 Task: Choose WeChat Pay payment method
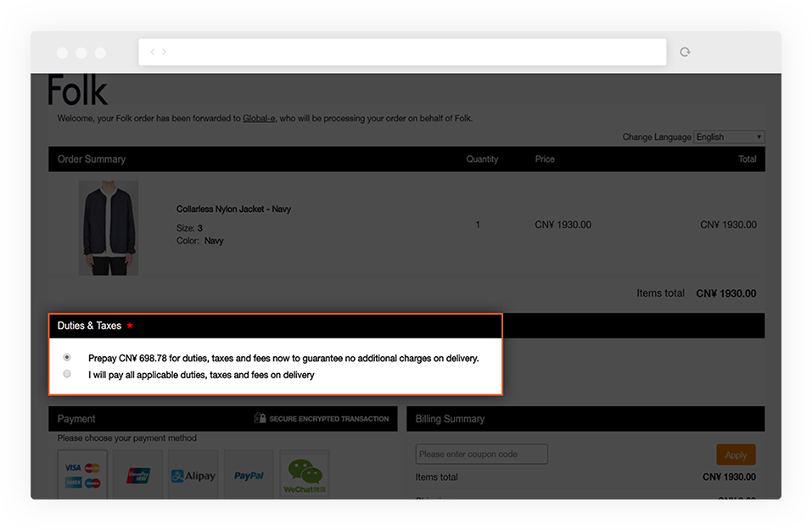click(x=305, y=475)
